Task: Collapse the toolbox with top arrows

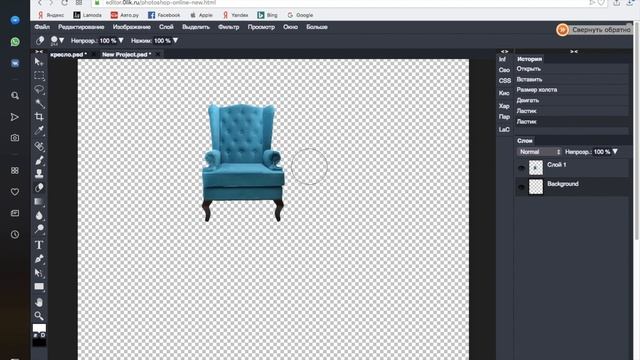Action: point(39,51)
